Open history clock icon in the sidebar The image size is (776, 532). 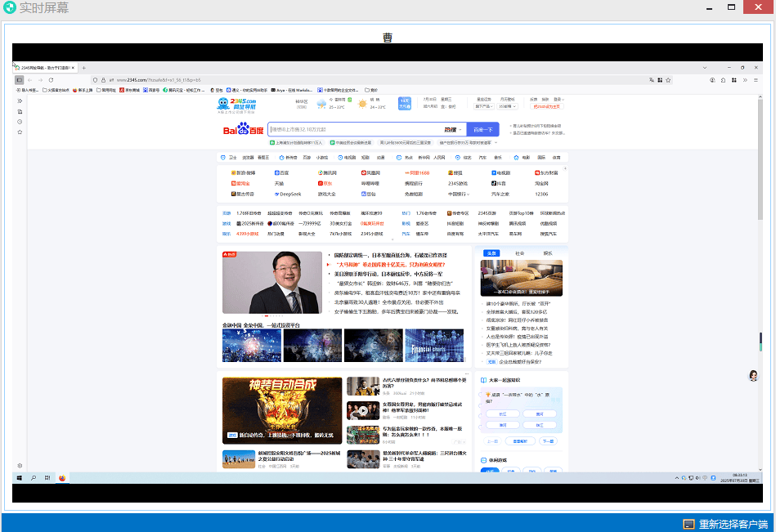pyautogui.click(x=20, y=122)
